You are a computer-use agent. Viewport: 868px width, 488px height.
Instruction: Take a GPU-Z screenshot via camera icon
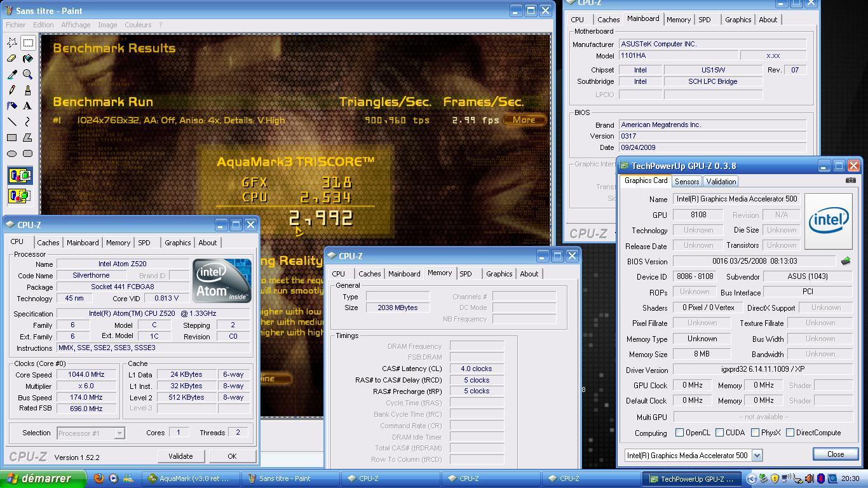850,180
